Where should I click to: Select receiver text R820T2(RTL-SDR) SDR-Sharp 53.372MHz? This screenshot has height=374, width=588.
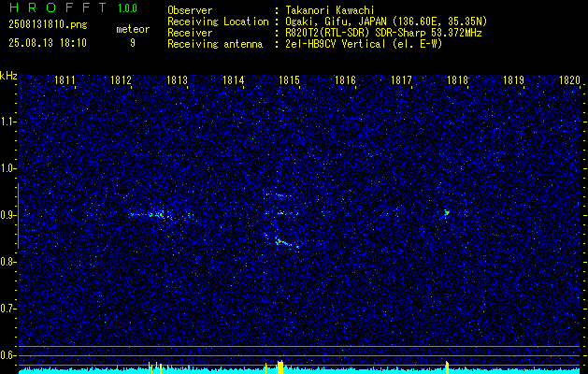pyautogui.click(x=383, y=33)
